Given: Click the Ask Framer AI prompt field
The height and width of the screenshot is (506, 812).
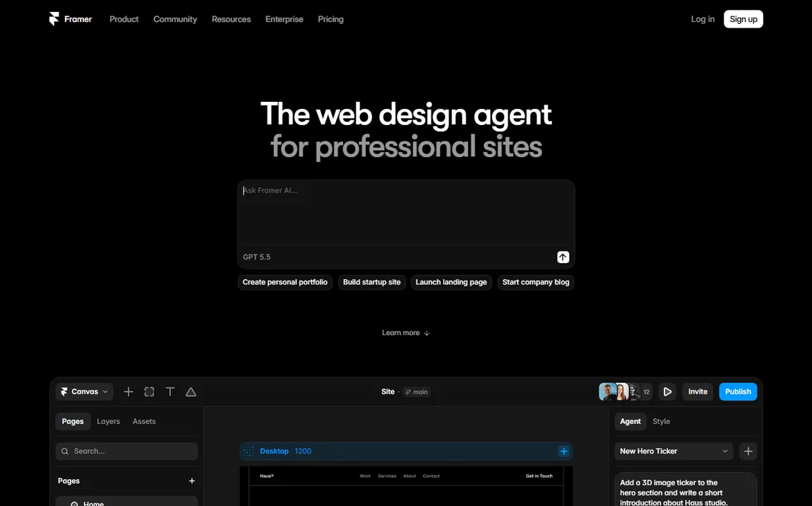Looking at the screenshot, I should pyautogui.click(x=406, y=213).
